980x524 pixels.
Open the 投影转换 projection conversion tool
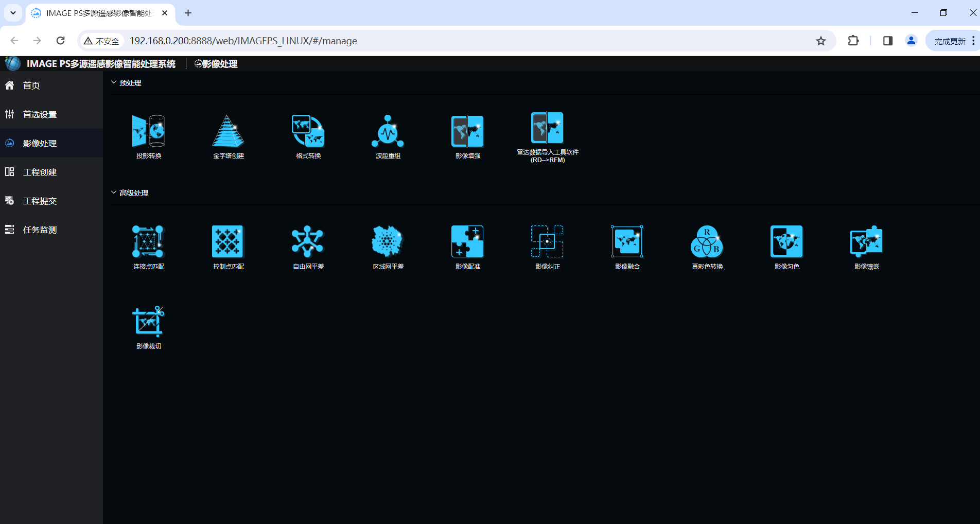click(148, 132)
